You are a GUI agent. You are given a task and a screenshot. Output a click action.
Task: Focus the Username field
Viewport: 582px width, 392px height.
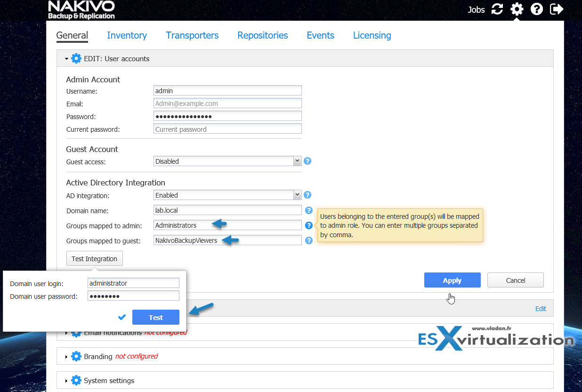click(x=227, y=91)
